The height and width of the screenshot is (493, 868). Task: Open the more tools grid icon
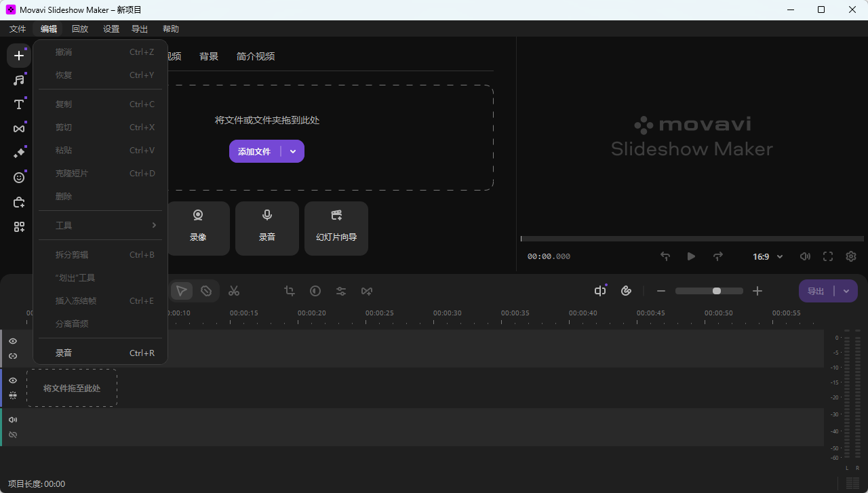pyautogui.click(x=19, y=226)
